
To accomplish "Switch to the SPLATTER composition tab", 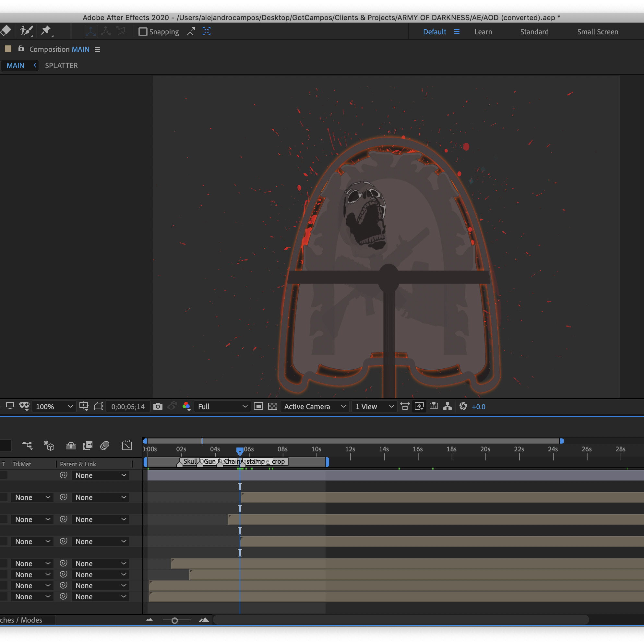I will tap(61, 66).
